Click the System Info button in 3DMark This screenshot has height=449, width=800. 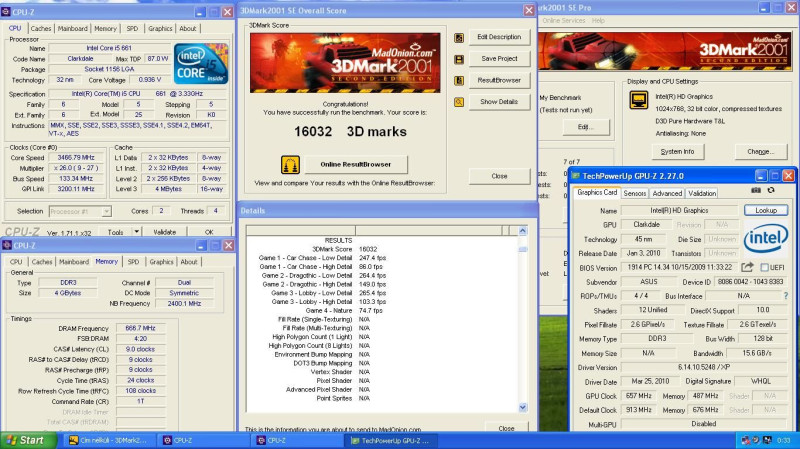[677, 152]
